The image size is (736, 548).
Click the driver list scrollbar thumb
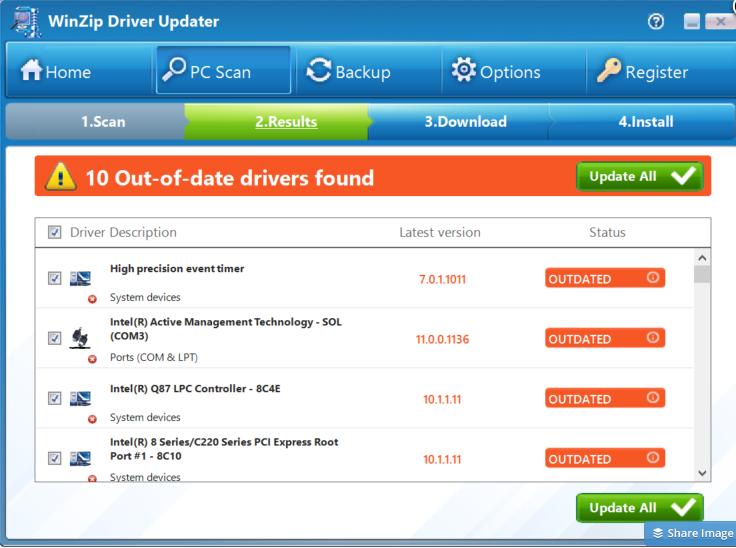tap(702, 274)
